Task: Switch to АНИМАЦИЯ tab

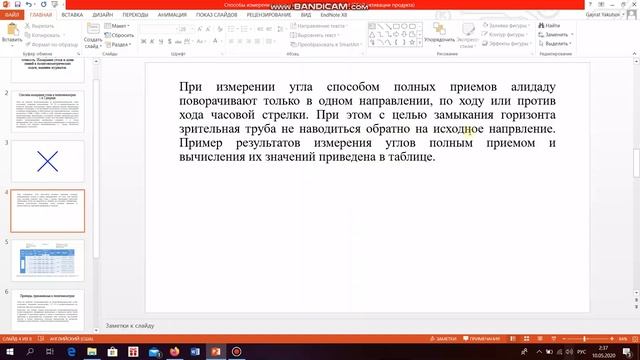Action: tap(172, 15)
